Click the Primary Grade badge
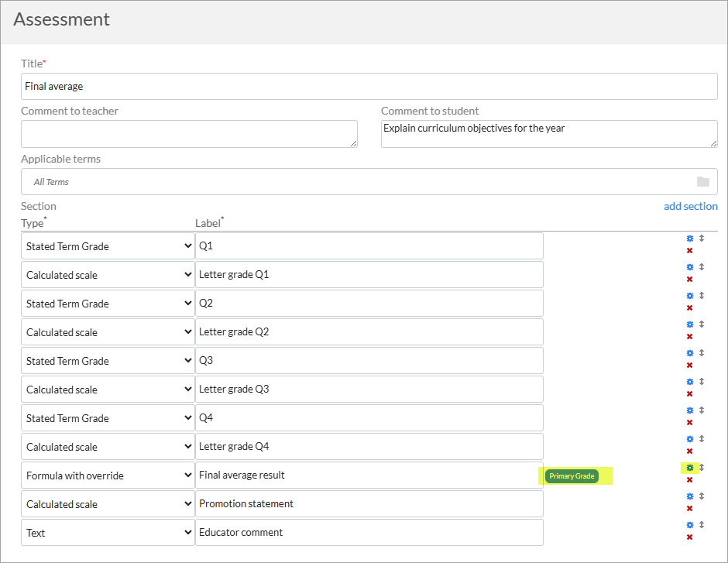This screenshot has height=563, width=728. [572, 476]
